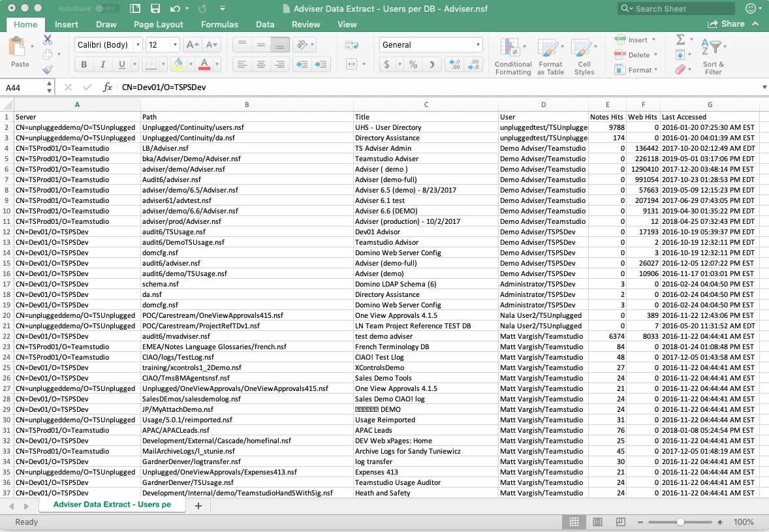Toggle top vertical alignment

242,44
